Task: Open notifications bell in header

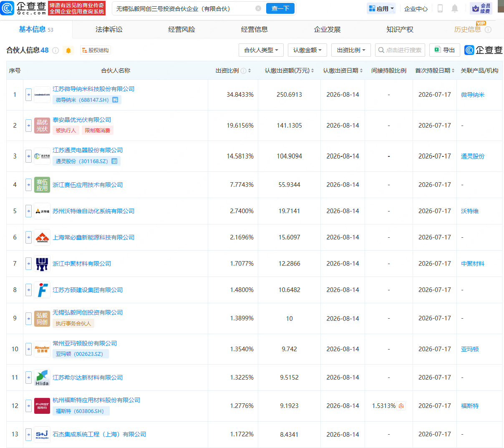Action: click(x=455, y=8)
